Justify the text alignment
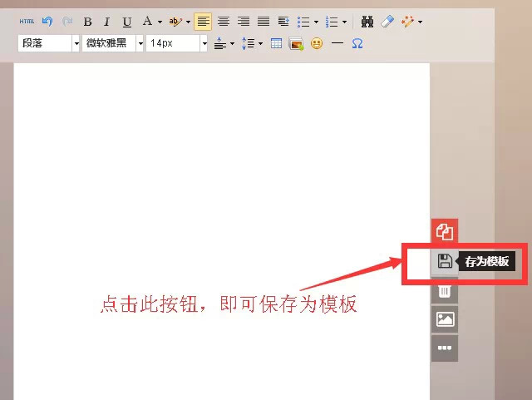532x400 pixels. click(264, 22)
